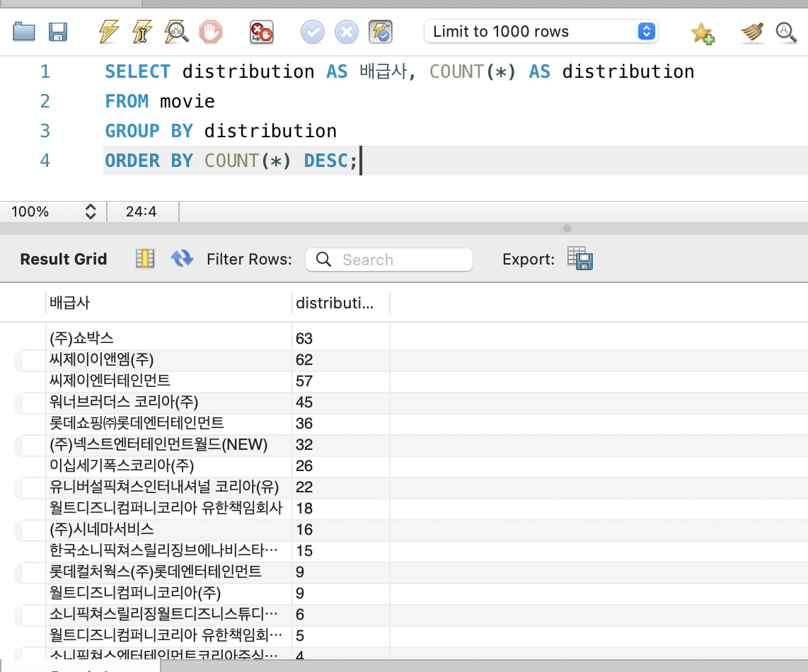
Task: Open the editor search magnifier
Action: point(787,32)
